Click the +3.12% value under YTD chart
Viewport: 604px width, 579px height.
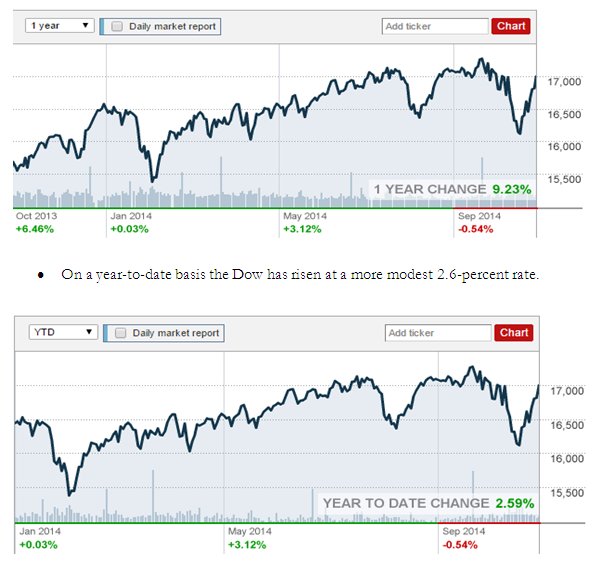247,545
